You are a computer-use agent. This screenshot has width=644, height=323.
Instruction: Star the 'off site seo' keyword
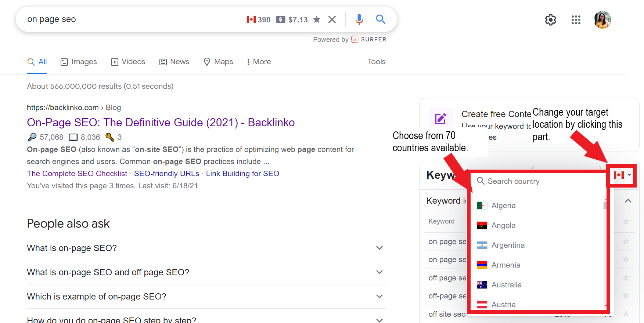tap(626, 314)
